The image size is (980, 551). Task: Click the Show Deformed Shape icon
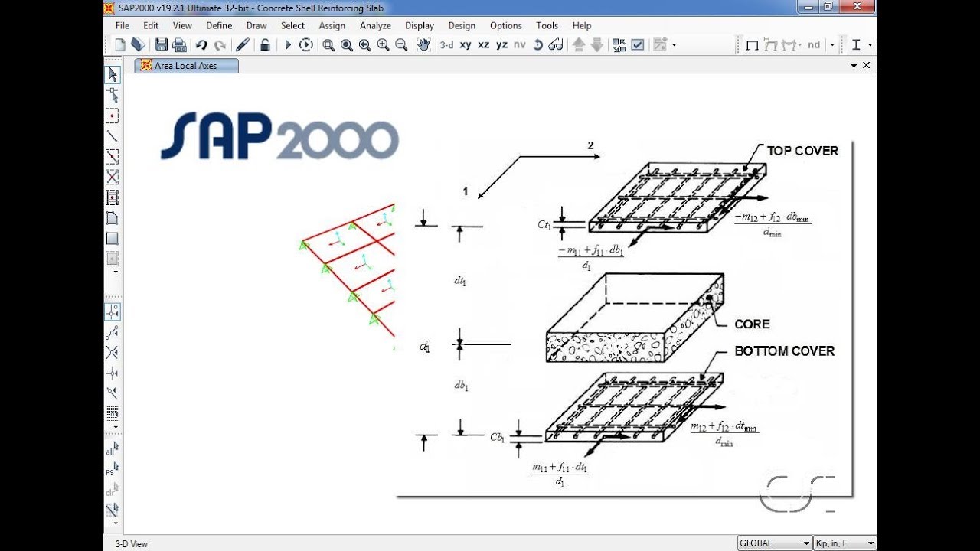(x=770, y=45)
